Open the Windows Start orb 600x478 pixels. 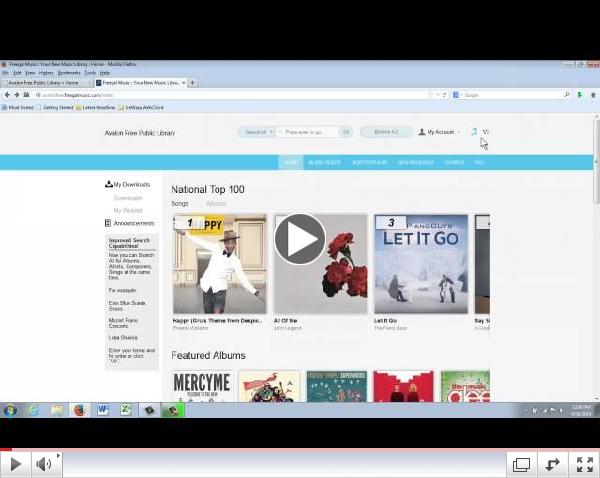tap(10, 410)
